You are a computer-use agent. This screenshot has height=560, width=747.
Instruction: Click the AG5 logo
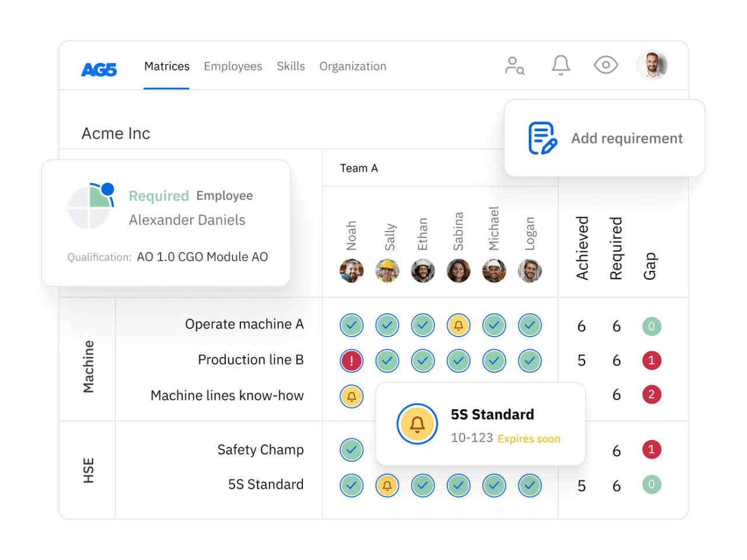99,70
